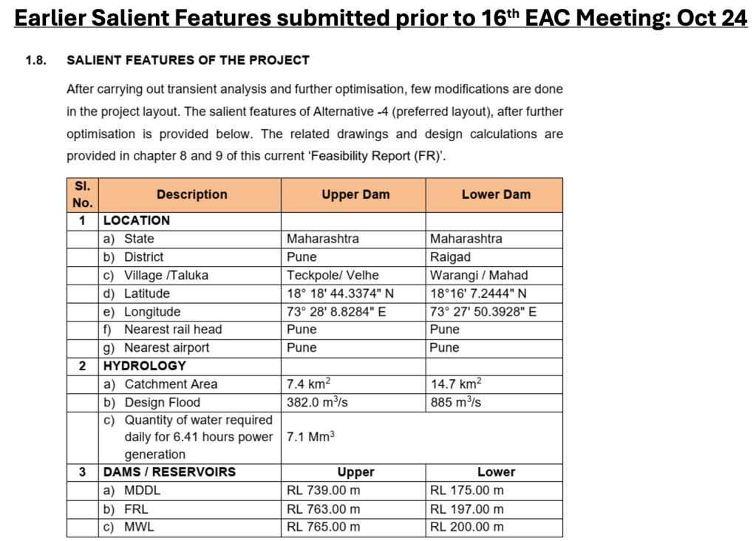Select the 'Lower Dam' column header

point(496,194)
